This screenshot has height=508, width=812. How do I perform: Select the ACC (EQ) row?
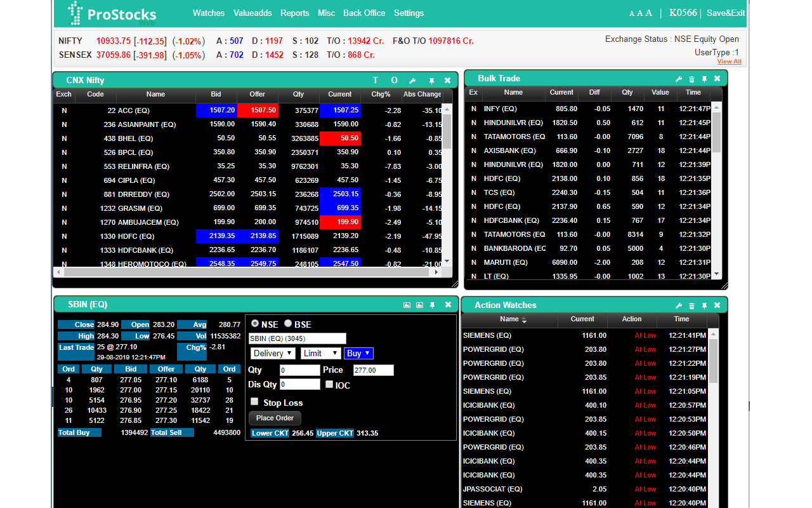tap(247, 110)
